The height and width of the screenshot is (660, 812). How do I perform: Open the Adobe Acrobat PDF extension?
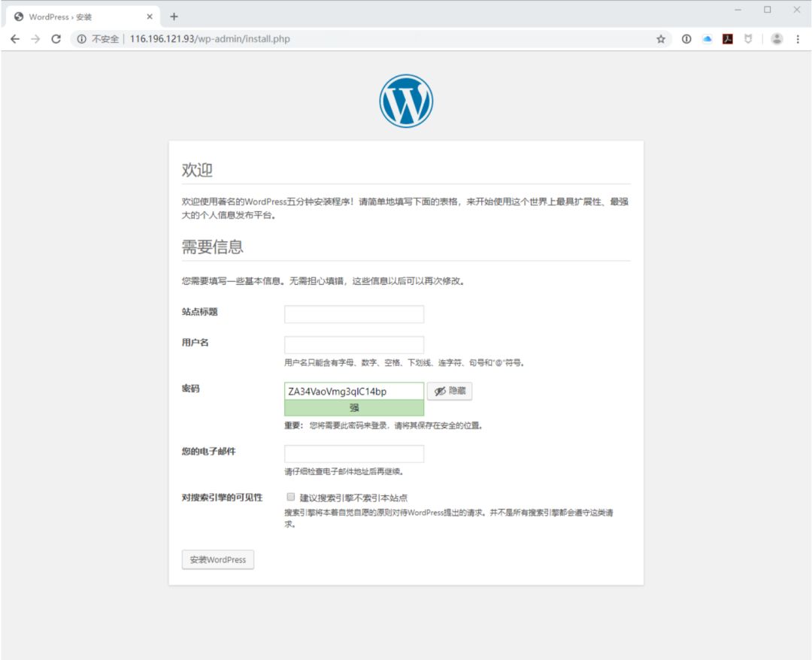point(728,39)
